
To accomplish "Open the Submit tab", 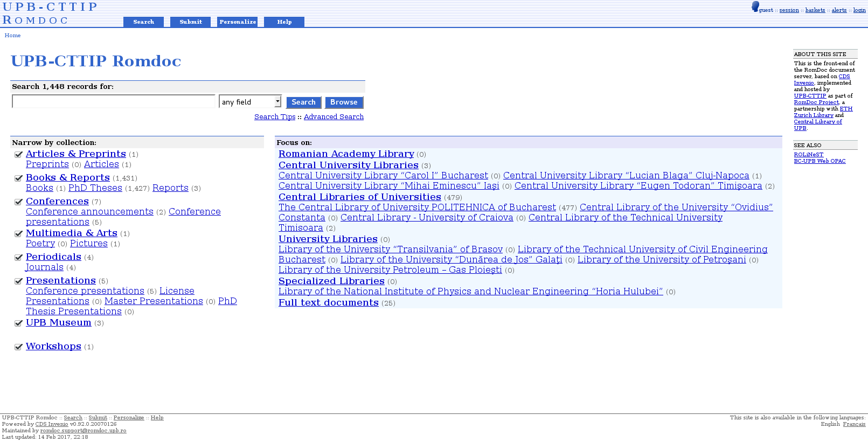I will 191,22.
